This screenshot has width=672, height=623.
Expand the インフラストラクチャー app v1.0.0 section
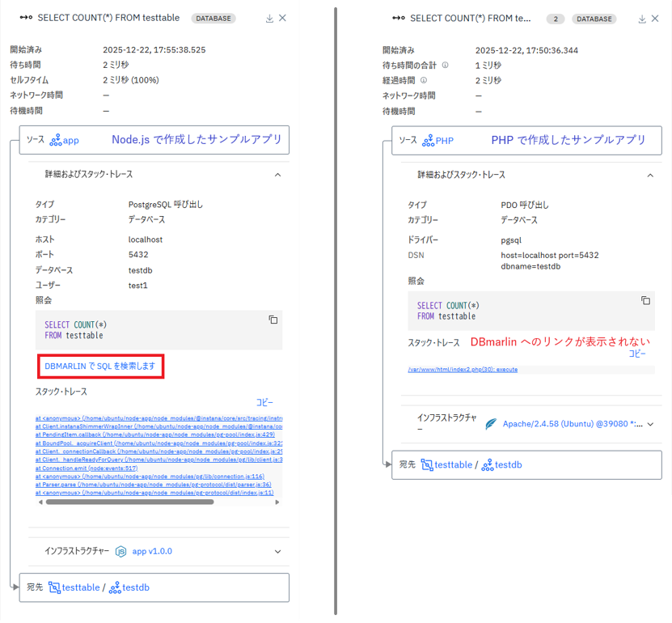(x=277, y=552)
